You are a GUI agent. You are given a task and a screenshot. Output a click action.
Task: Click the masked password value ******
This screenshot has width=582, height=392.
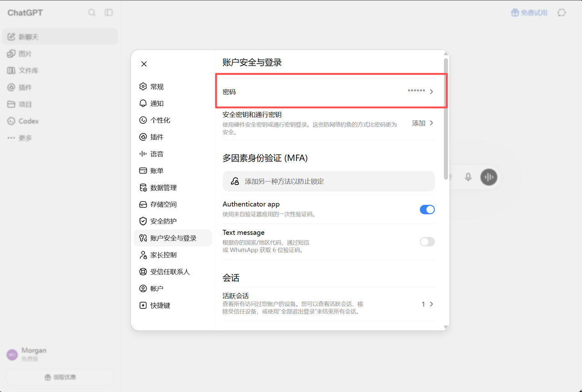pyautogui.click(x=416, y=91)
